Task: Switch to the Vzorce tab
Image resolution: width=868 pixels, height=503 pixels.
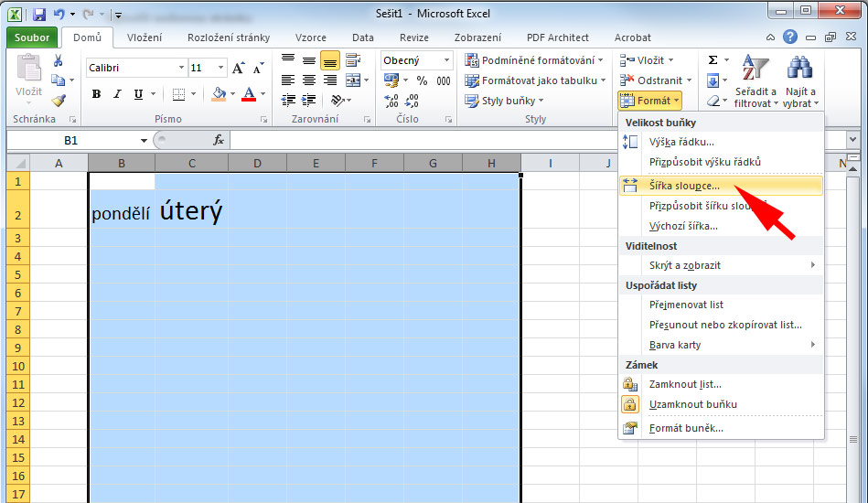Action: [x=311, y=37]
